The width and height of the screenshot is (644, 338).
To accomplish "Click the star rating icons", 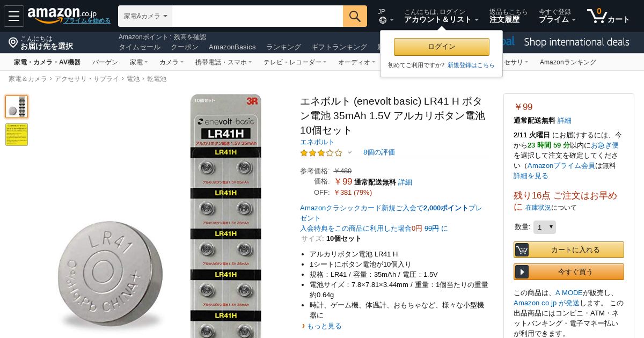I will 321,152.
